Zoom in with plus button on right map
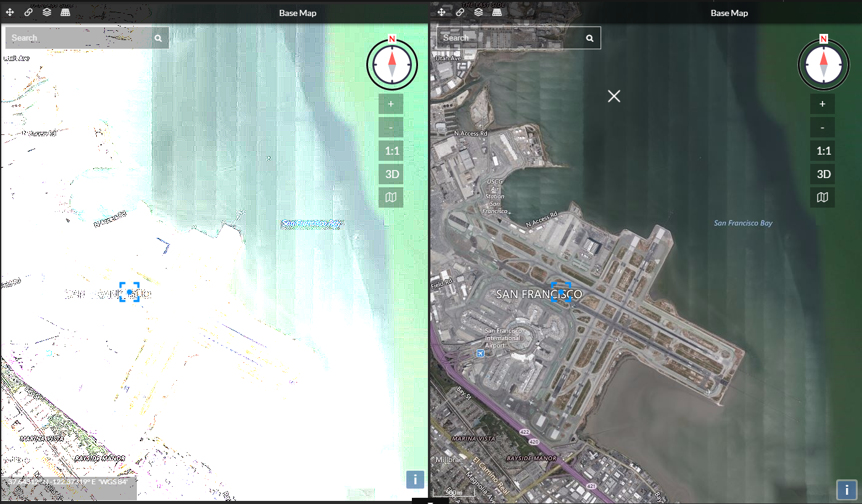862x504 pixels. pyautogui.click(x=823, y=104)
